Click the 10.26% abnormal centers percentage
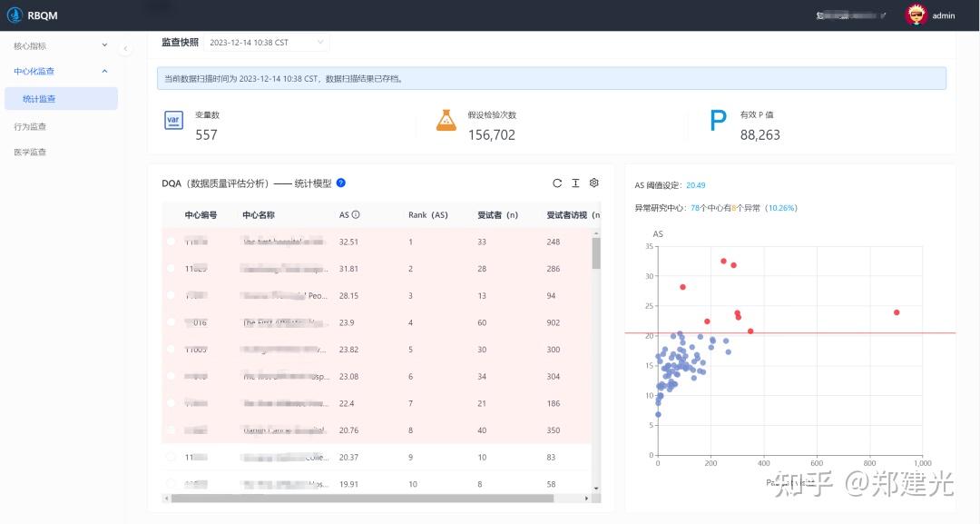Screen dimensions: 980x524 point(783,208)
